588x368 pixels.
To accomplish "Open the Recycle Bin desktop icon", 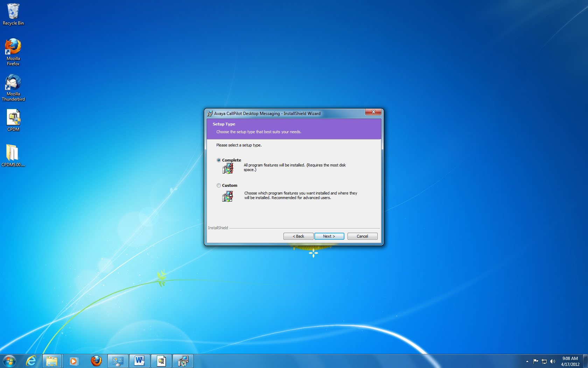I will click(13, 14).
